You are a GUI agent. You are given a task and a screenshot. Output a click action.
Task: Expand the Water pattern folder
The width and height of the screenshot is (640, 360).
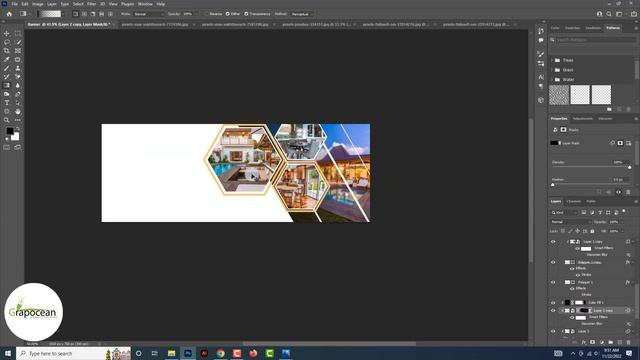click(552, 80)
